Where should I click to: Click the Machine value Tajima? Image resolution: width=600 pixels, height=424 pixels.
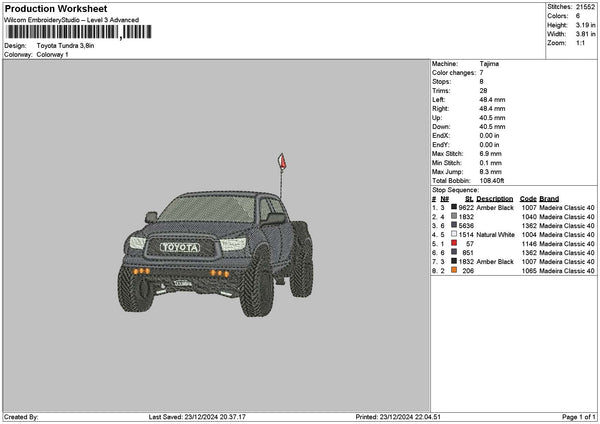pos(489,64)
